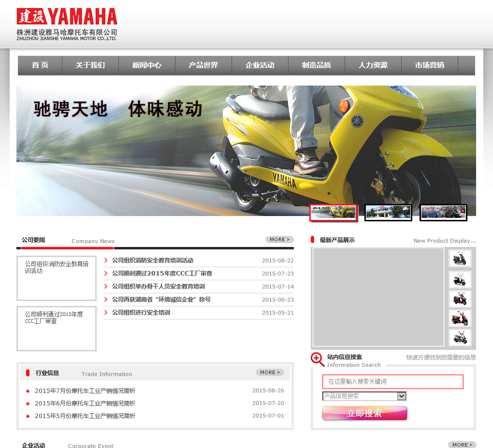Open news 公司再获湖南省环境诚信企业称号

[x=161, y=300]
